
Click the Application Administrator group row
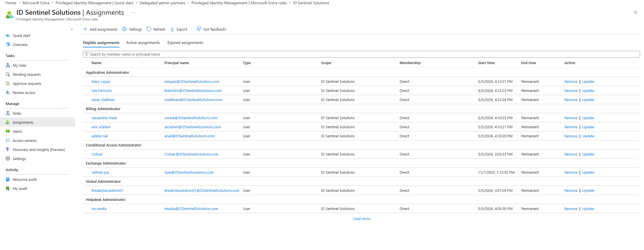[x=361, y=73]
